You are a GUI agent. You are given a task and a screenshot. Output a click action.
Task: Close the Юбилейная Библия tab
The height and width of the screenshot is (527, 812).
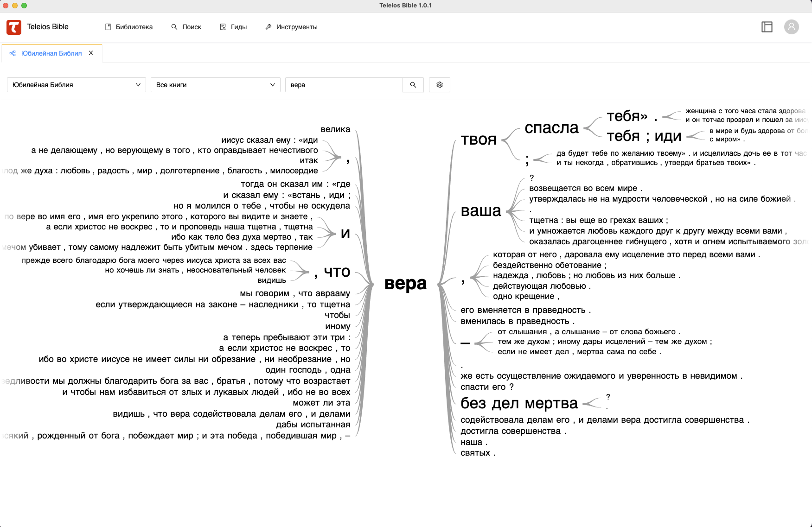(x=91, y=53)
